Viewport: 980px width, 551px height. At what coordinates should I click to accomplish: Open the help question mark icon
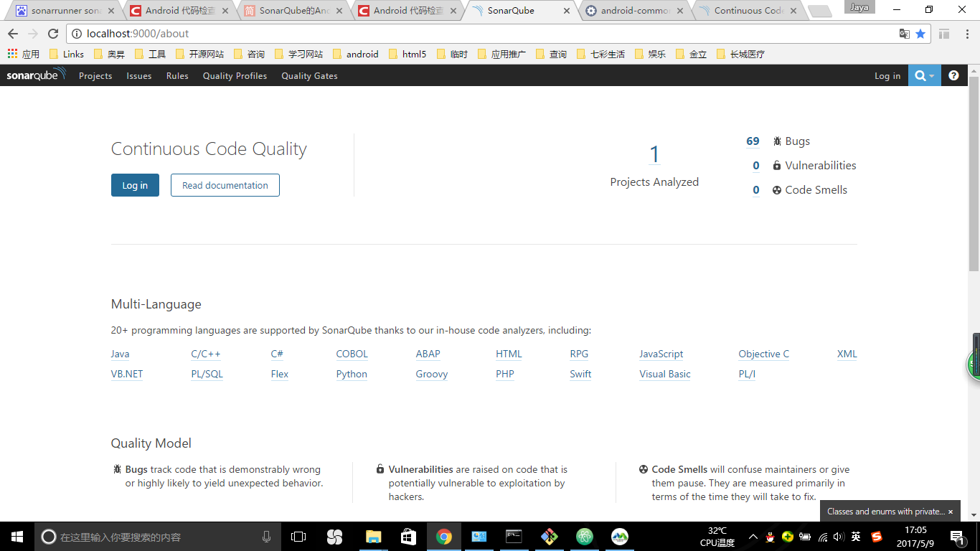953,75
